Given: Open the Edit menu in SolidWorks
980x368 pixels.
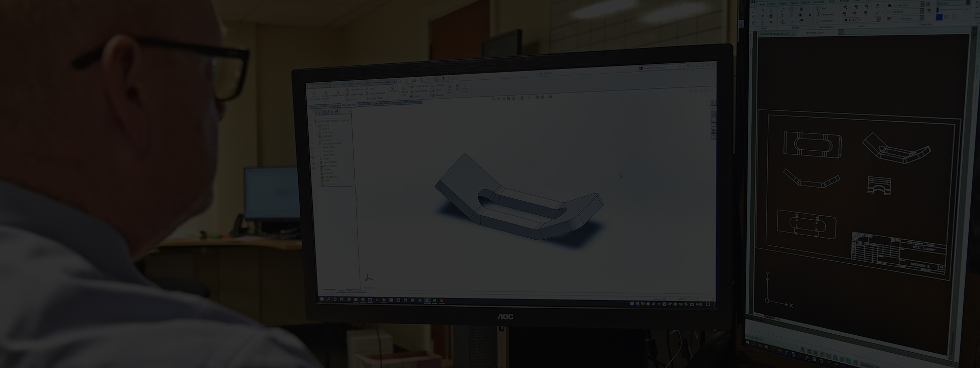Looking at the screenshot, I should tap(342, 84).
